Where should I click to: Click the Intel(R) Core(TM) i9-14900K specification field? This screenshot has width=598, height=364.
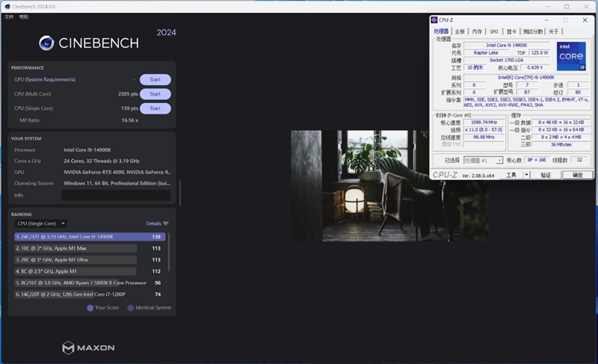[526, 78]
